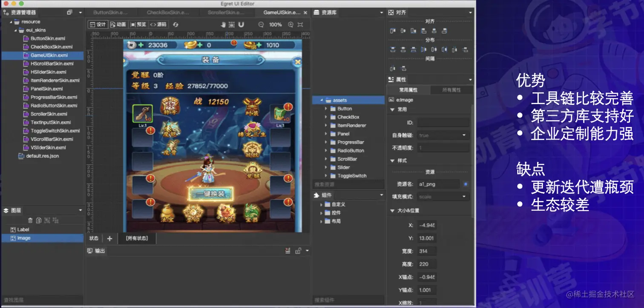This screenshot has height=308, width=644.
Task: Collapse the 大小&位置 section
Action: [392, 211]
